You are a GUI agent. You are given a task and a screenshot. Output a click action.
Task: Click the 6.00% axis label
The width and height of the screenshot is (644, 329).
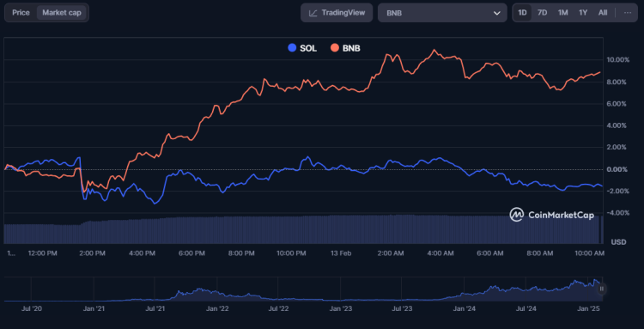tap(616, 104)
